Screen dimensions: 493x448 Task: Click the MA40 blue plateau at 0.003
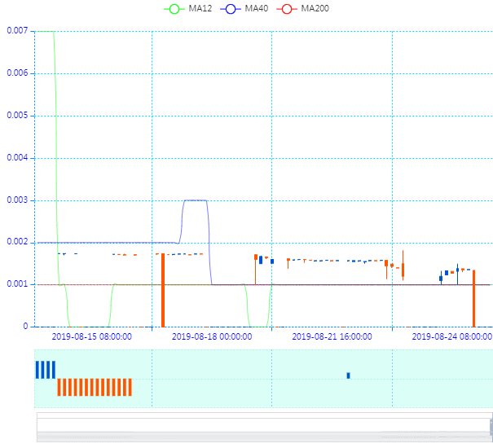tap(196, 200)
